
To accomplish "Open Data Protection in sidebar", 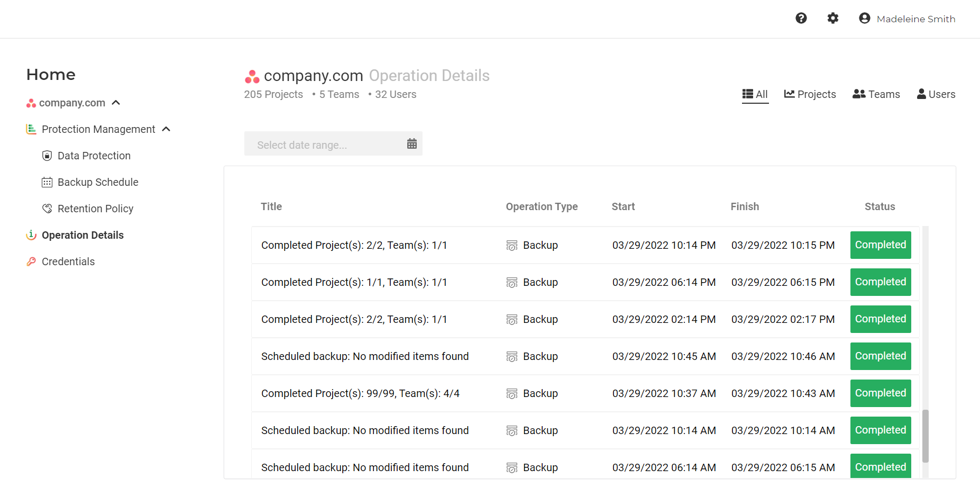I will click(94, 156).
